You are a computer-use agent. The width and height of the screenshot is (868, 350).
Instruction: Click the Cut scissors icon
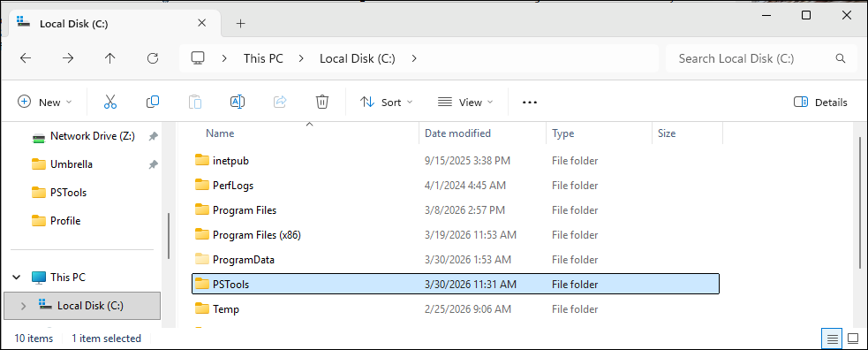[x=110, y=102]
